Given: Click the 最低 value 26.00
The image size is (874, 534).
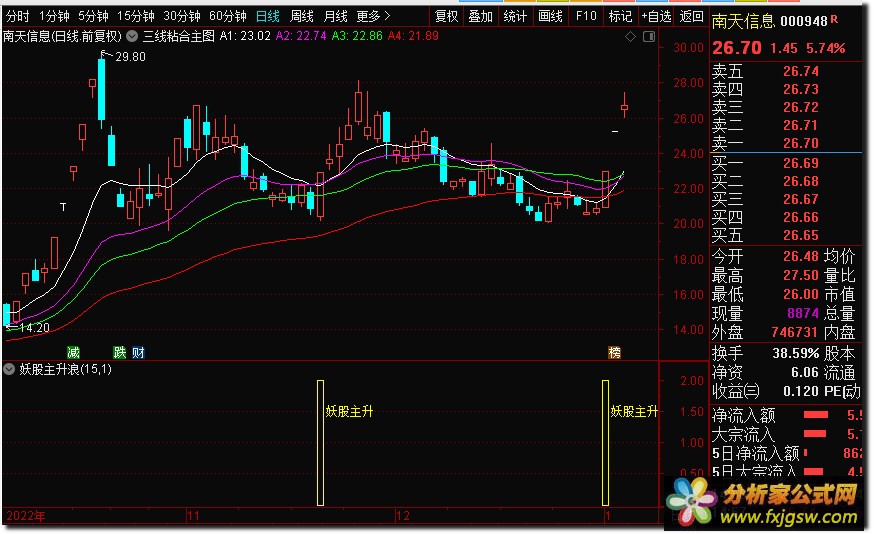Looking at the screenshot, I should tap(800, 294).
